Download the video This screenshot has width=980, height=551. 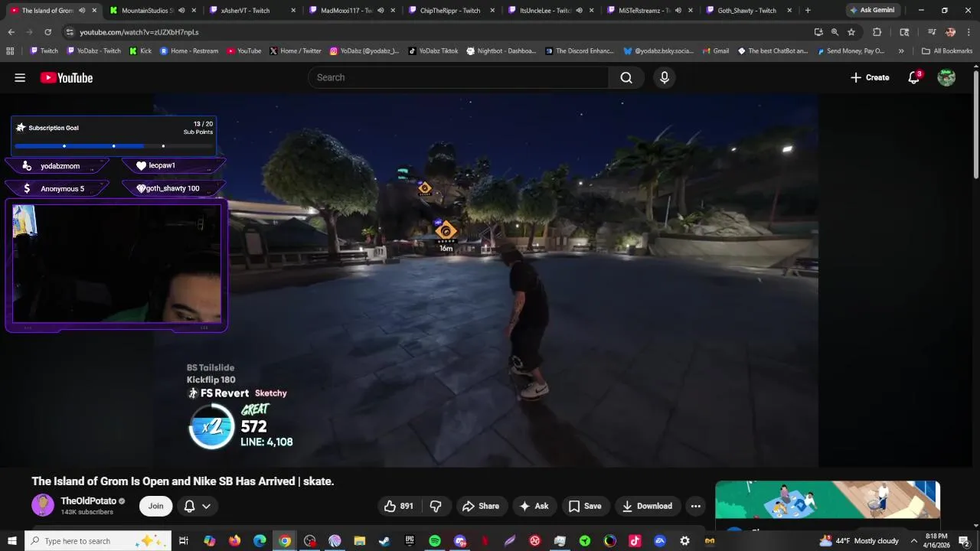coord(647,506)
